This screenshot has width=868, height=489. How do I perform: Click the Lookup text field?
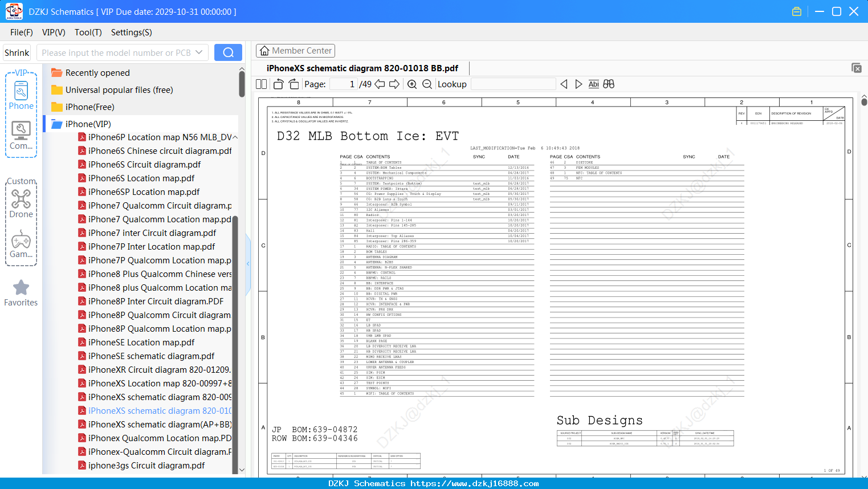[x=513, y=84]
